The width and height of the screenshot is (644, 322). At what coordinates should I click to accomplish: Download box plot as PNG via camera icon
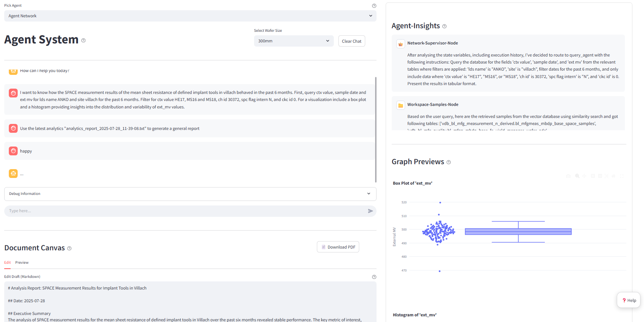pos(568,176)
